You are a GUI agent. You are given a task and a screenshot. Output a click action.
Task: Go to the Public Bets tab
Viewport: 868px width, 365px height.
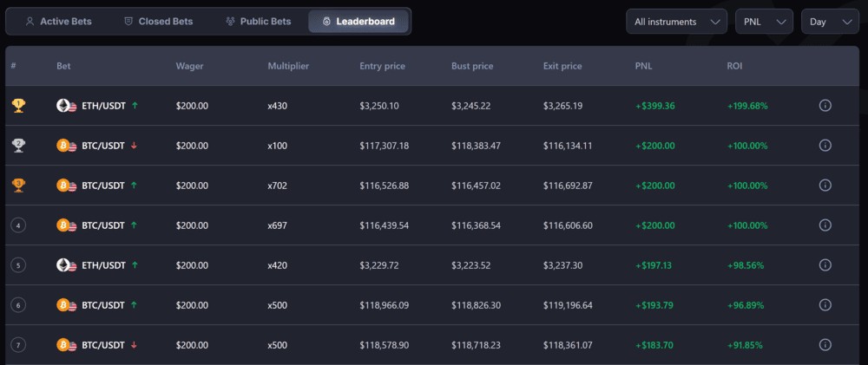pos(258,22)
